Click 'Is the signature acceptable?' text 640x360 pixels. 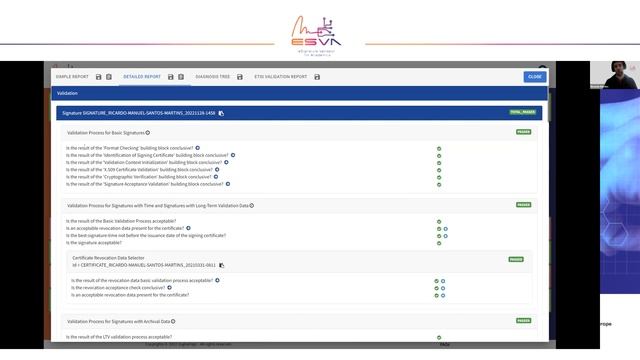[94, 243]
